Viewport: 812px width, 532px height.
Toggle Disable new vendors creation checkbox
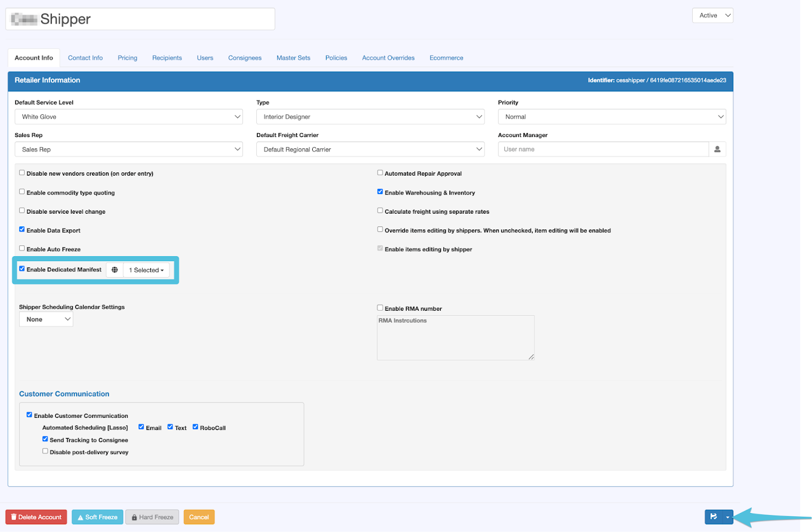[x=22, y=172]
